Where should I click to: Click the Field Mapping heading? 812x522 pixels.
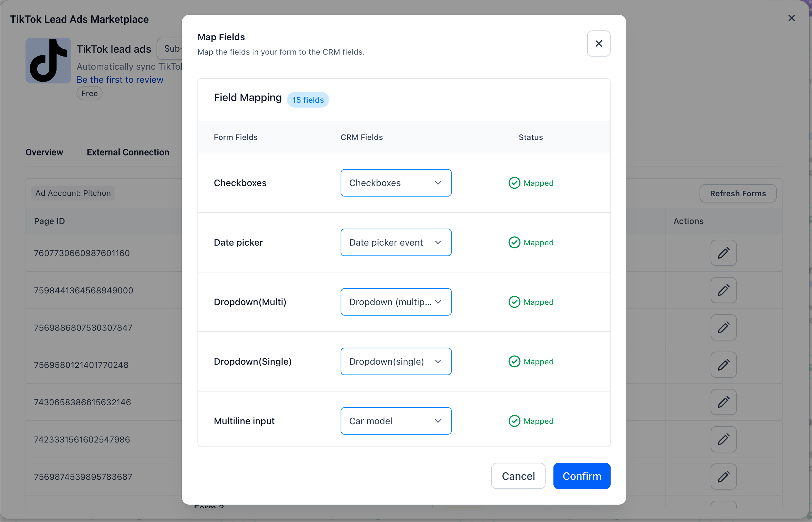tap(248, 98)
